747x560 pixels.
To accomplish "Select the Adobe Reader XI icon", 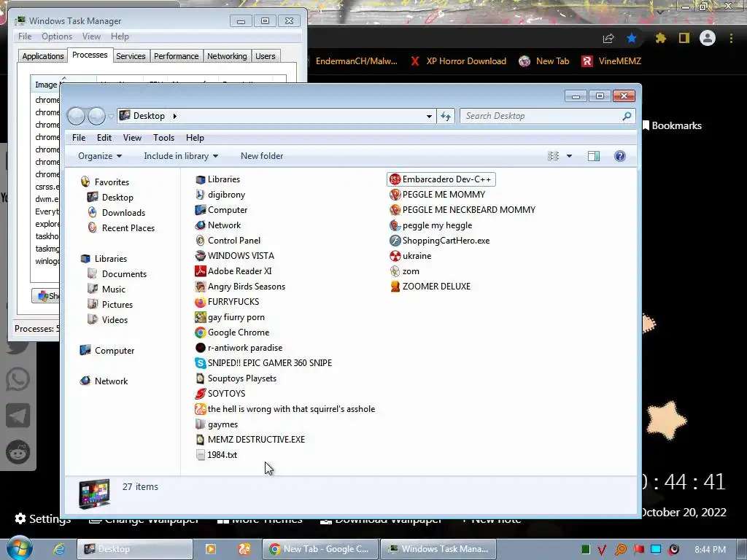I will click(200, 271).
